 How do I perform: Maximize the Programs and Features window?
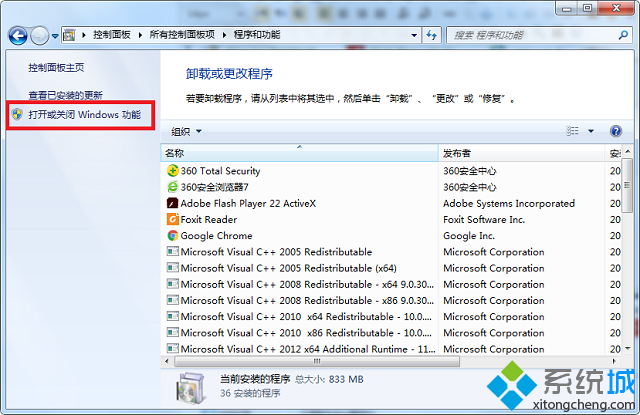point(587,9)
